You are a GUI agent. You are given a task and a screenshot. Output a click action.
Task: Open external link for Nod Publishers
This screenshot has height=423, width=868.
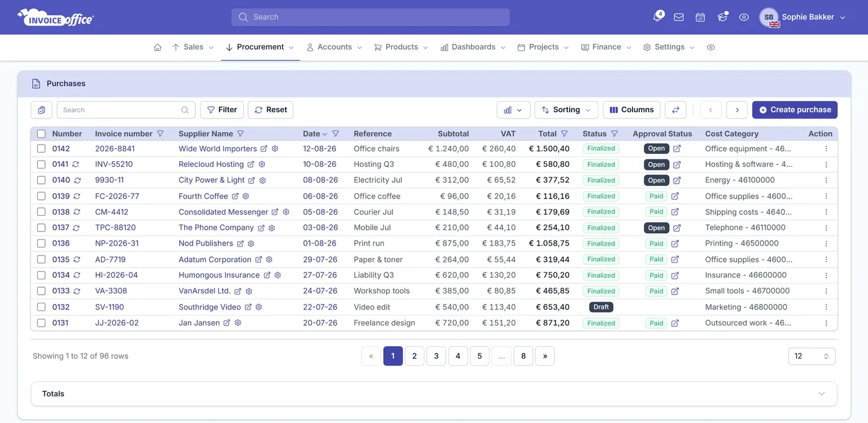[241, 244]
